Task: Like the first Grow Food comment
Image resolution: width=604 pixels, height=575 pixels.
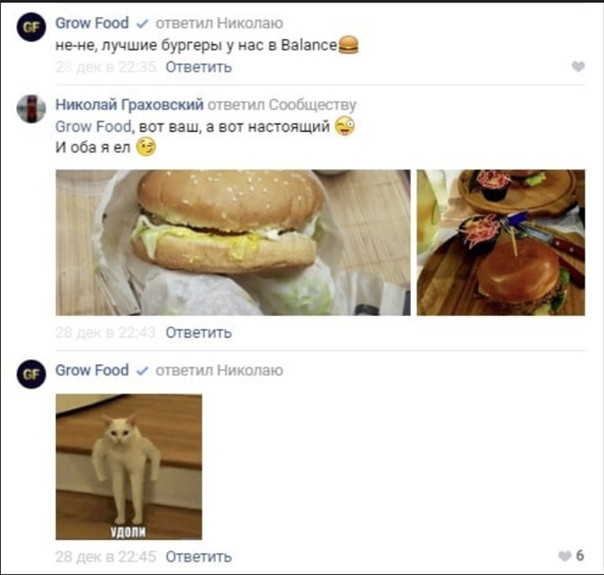Action: pyautogui.click(x=578, y=67)
